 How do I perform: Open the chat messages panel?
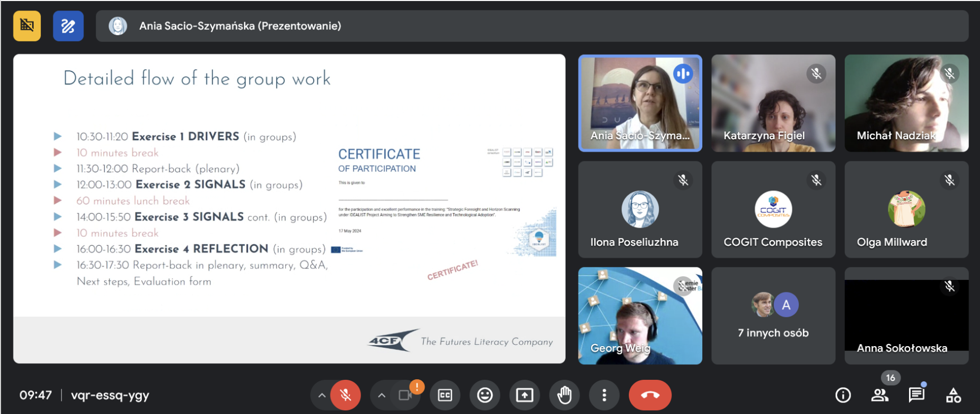(916, 395)
